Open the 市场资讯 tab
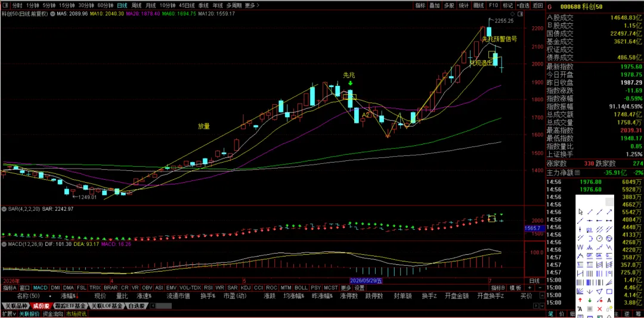The width and height of the screenshot is (644, 318). click(76, 314)
